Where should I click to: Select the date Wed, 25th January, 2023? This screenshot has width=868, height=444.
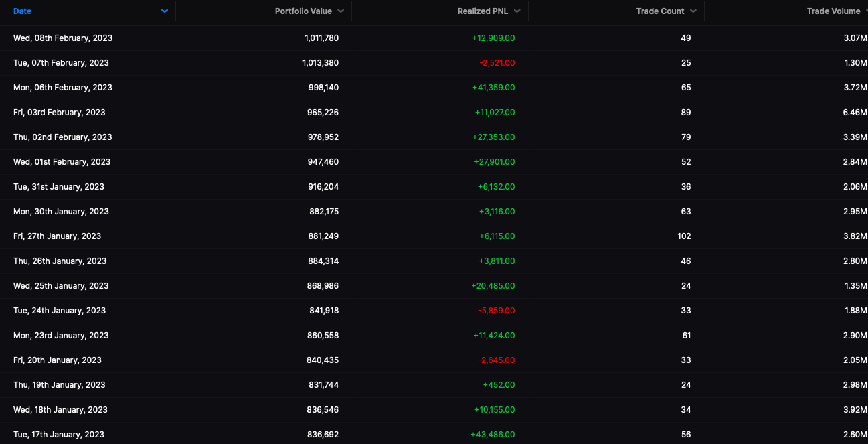click(61, 286)
